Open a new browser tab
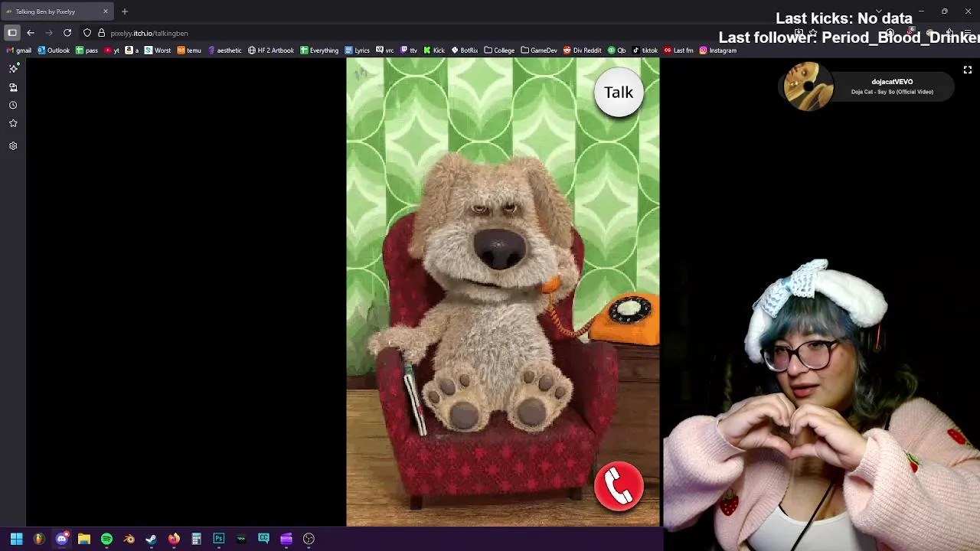Screen dimensions: 980x551 125,11
